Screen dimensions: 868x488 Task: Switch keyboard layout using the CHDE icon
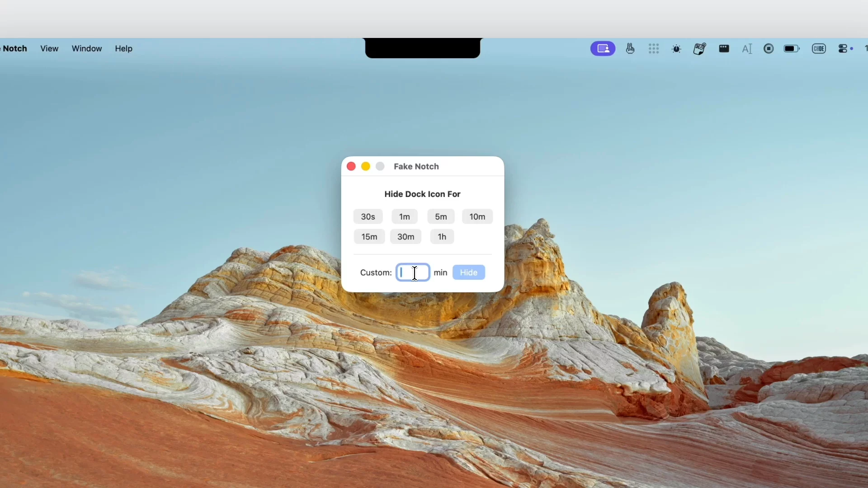[x=819, y=48]
